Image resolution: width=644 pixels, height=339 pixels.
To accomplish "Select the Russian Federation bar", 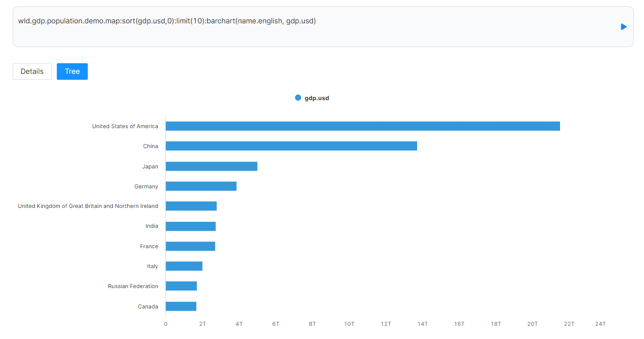I will (181, 286).
